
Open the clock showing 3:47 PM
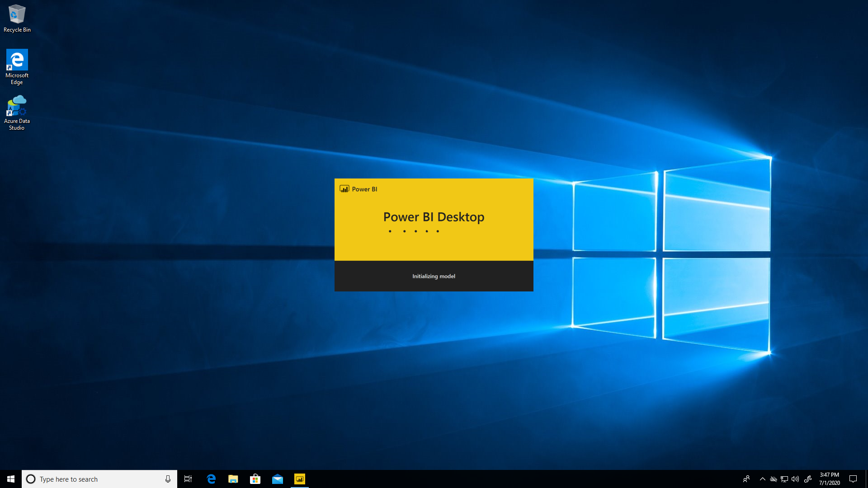coord(829,479)
